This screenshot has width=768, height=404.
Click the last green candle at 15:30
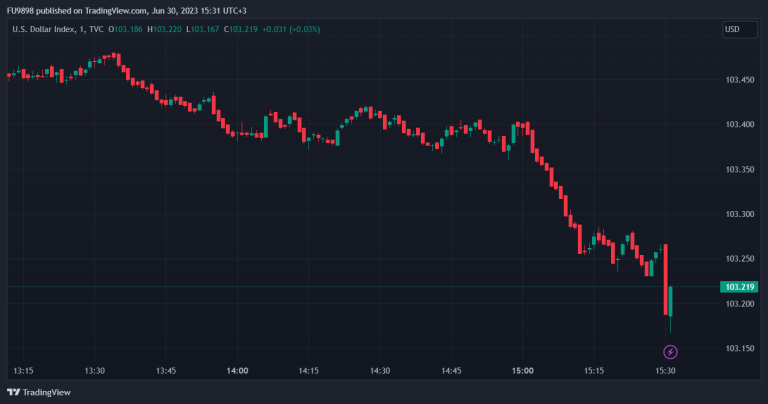point(670,301)
